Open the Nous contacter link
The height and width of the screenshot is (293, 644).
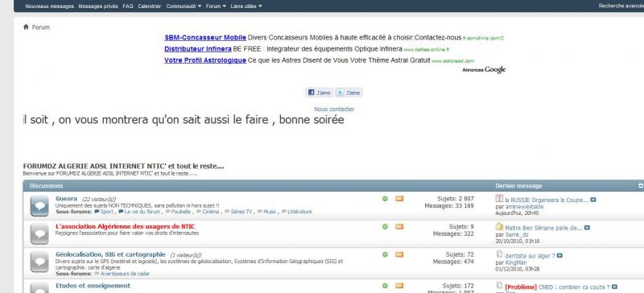(334, 109)
